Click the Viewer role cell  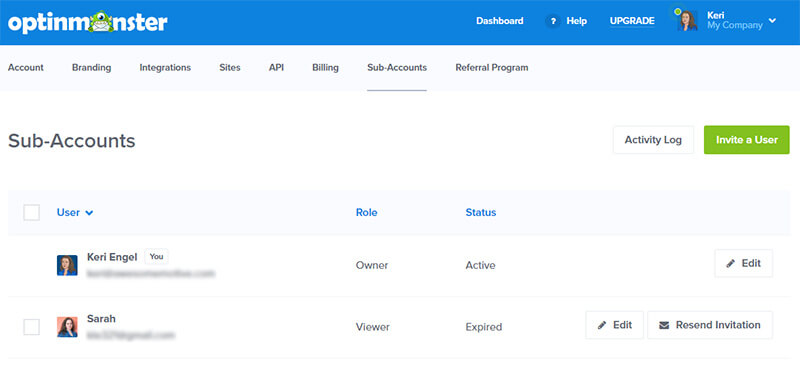click(372, 327)
